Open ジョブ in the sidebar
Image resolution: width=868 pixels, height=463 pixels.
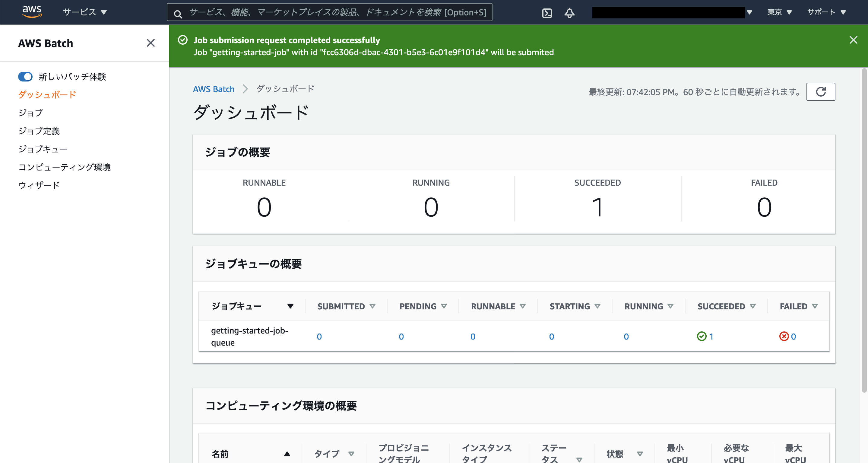31,113
